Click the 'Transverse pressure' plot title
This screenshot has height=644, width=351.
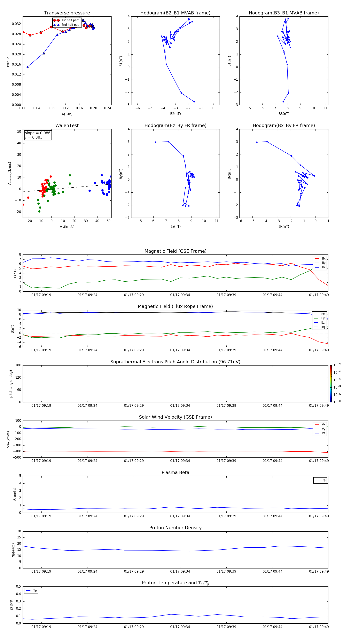pyautogui.click(x=67, y=13)
